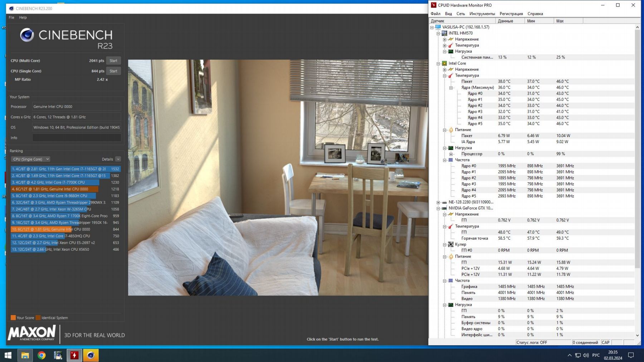Select ranking row 3 Intel Core i7-7700K

[x=65, y=182]
